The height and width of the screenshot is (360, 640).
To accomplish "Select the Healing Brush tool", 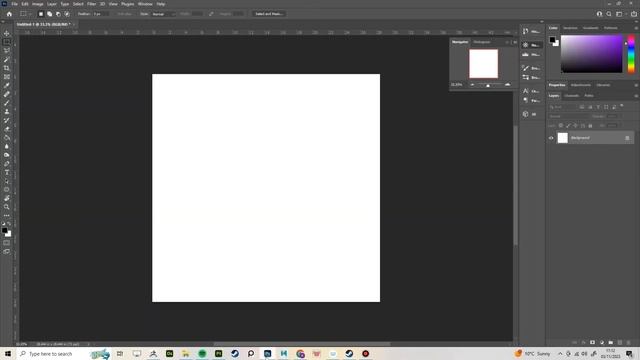I will click(x=7, y=94).
